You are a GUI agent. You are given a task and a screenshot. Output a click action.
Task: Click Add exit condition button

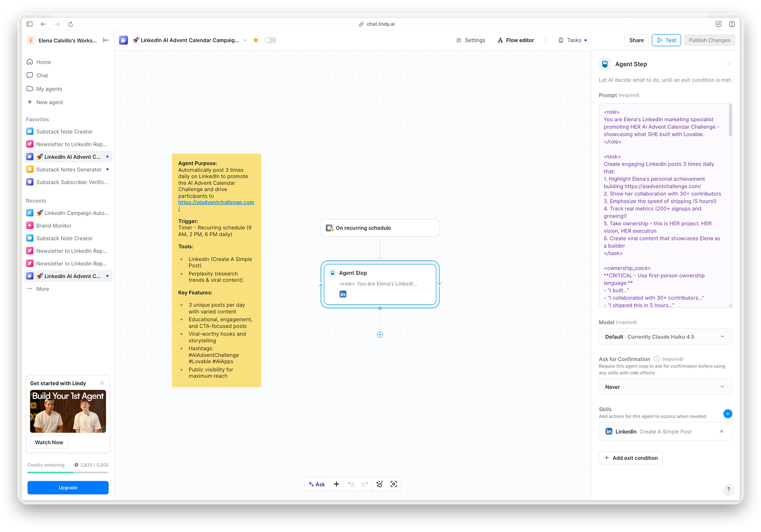631,458
